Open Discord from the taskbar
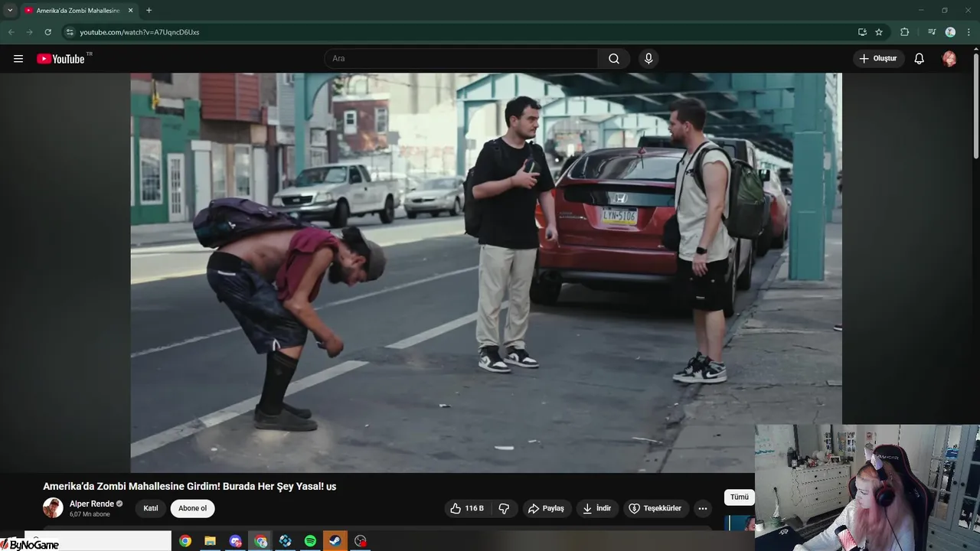The width and height of the screenshot is (980, 551). [235, 541]
